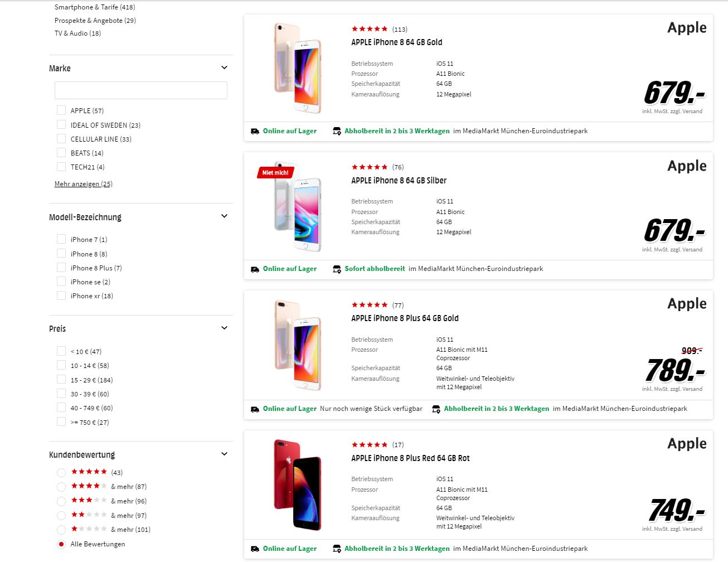Select the 15 - 29 € price filter

[61, 379]
